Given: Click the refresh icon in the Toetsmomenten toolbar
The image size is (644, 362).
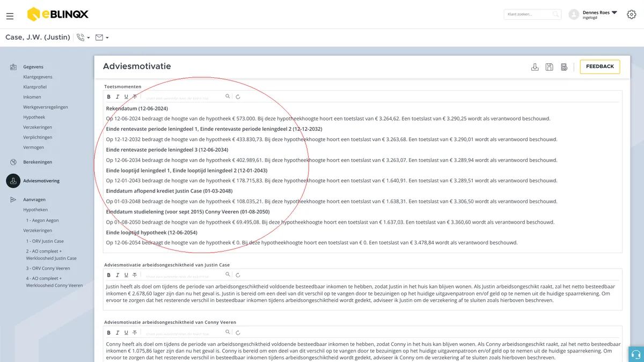Looking at the screenshot, I should click(x=238, y=97).
